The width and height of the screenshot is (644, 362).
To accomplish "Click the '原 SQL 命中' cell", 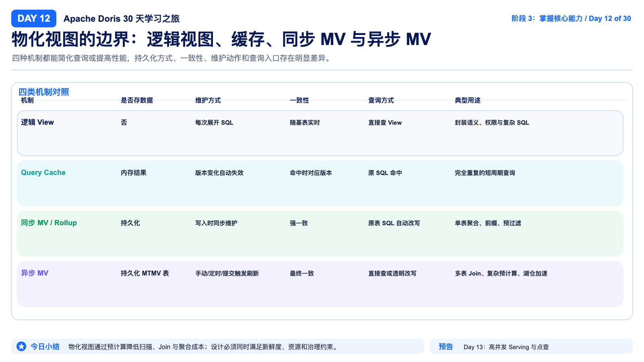I will click(385, 173).
